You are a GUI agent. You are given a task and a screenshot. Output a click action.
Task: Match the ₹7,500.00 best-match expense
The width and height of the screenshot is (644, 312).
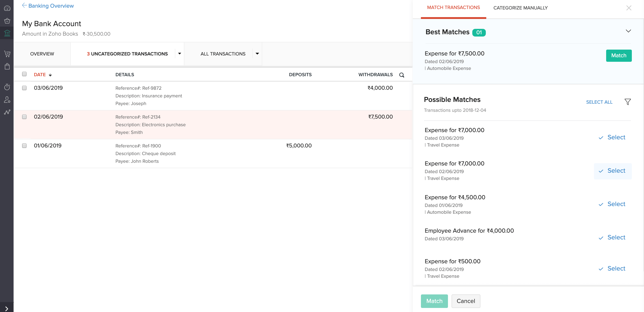(619, 55)
